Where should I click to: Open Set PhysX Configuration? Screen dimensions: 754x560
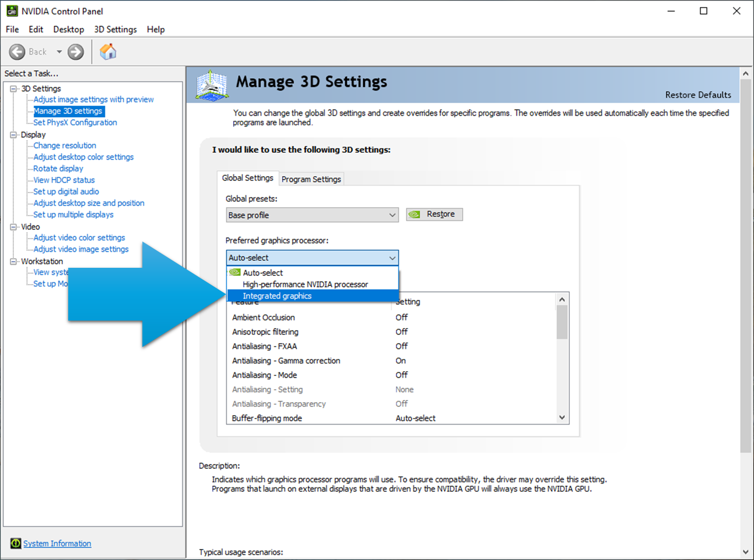75,122
